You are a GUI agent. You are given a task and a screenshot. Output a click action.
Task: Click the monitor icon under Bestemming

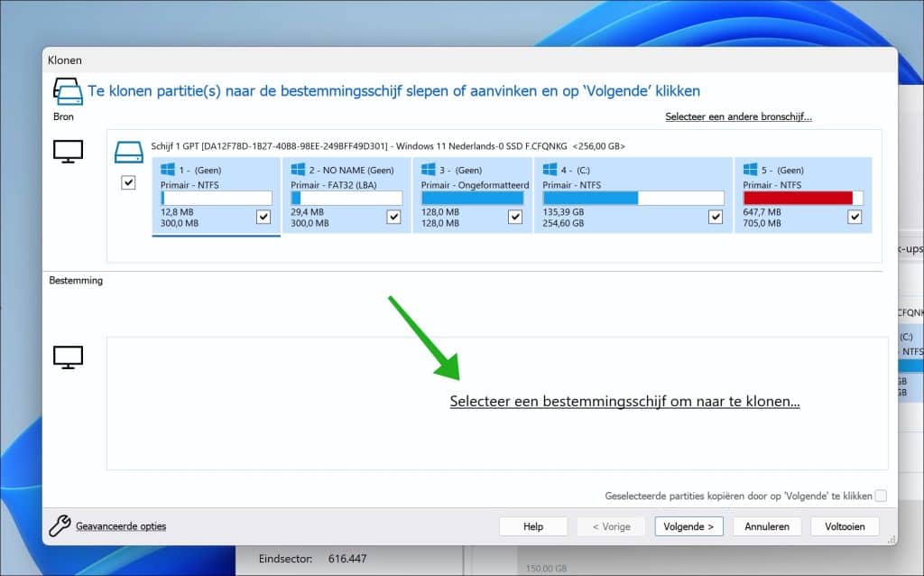pos(68,358)
